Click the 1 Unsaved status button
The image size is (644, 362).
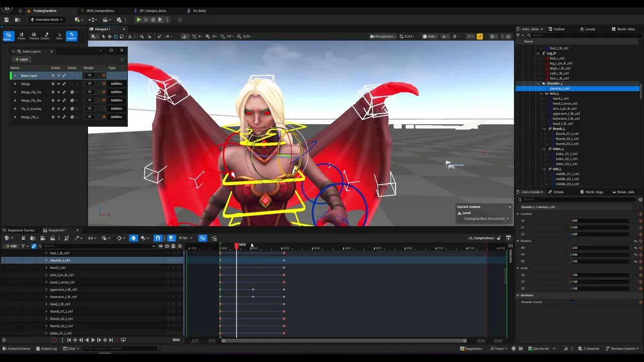pos(588,348)
